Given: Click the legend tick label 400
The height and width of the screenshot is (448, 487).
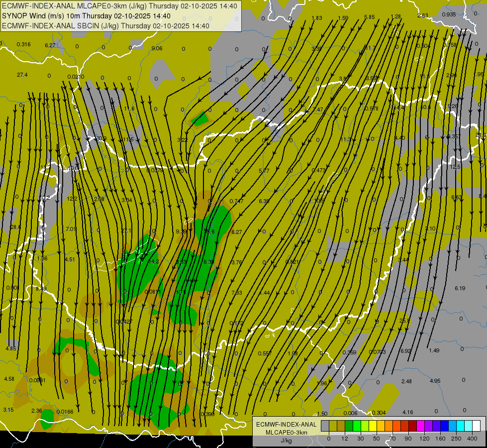Looking at the screenshot, I should [x=472, y=439].
